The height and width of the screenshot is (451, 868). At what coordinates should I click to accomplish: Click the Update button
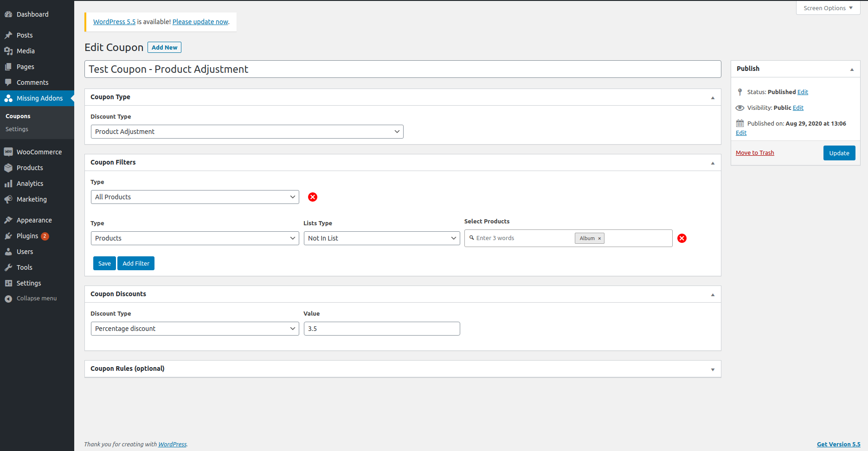pos(839,153)
